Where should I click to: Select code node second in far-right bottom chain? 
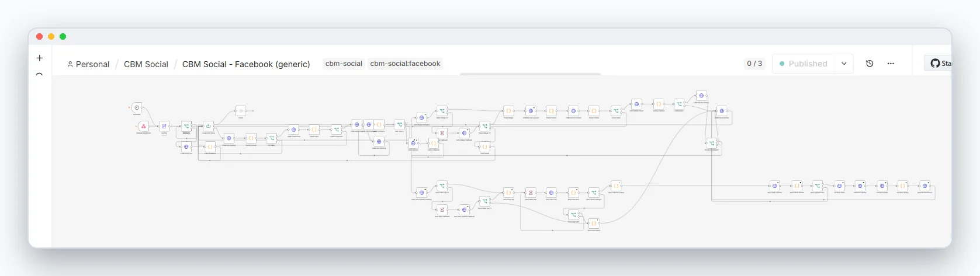[797, 186]
